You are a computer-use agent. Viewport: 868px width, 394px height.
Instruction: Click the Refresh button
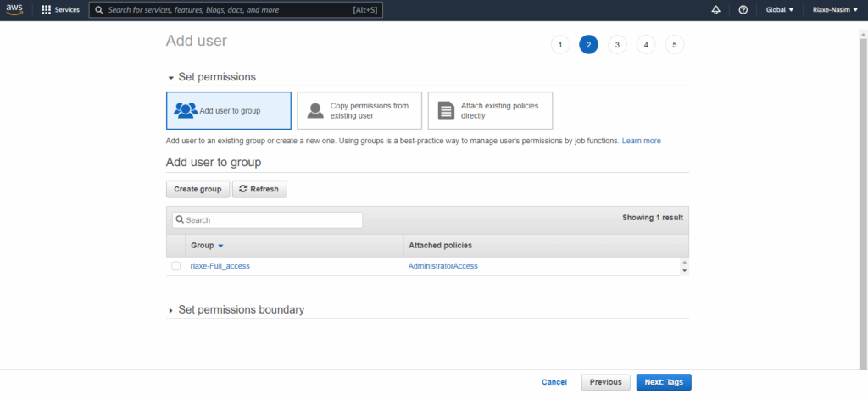(x=259, y=189)
